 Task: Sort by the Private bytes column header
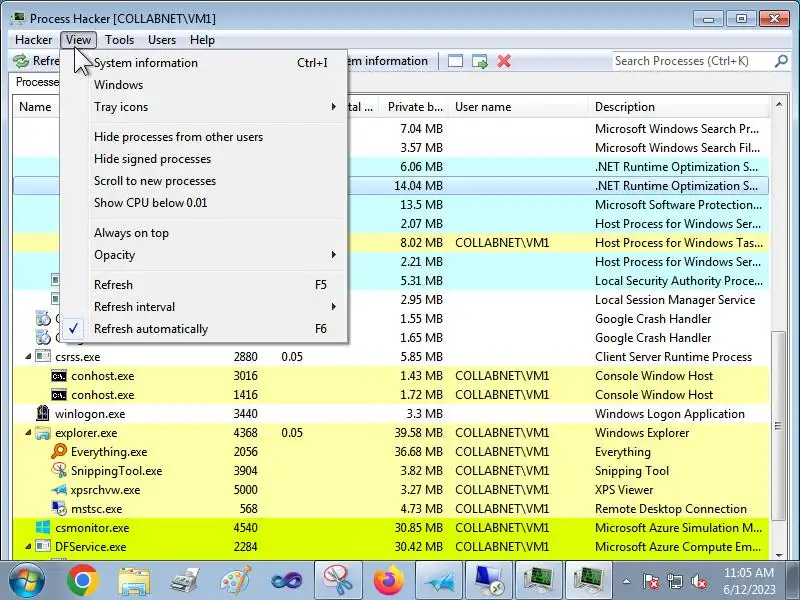(x=414, y=107)
